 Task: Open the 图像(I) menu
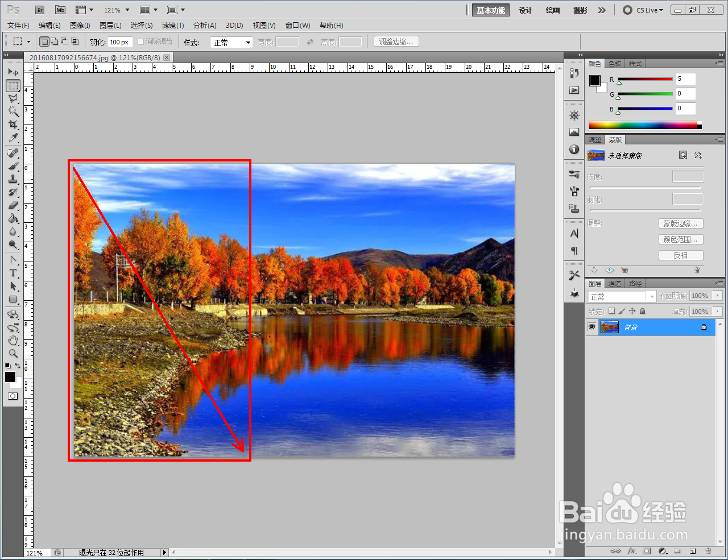pyautogui.click(x=80, y=25)
